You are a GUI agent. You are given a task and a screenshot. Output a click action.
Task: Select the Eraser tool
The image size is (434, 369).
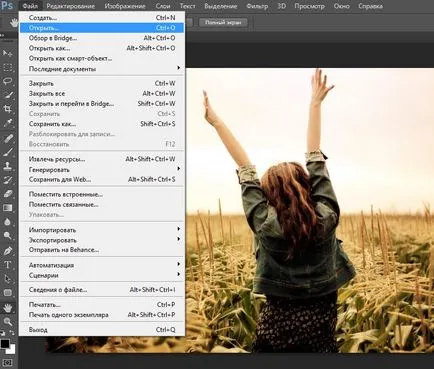pos(7,194)
